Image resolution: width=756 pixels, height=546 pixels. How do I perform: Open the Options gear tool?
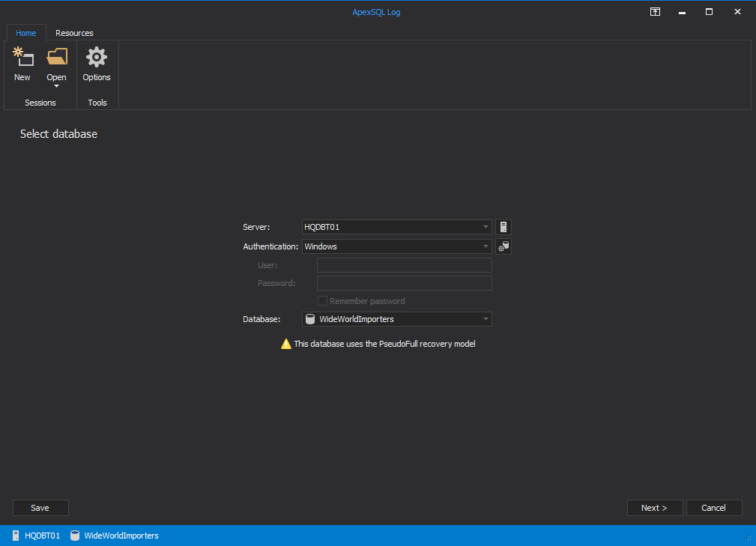click(x=97, y=64)
